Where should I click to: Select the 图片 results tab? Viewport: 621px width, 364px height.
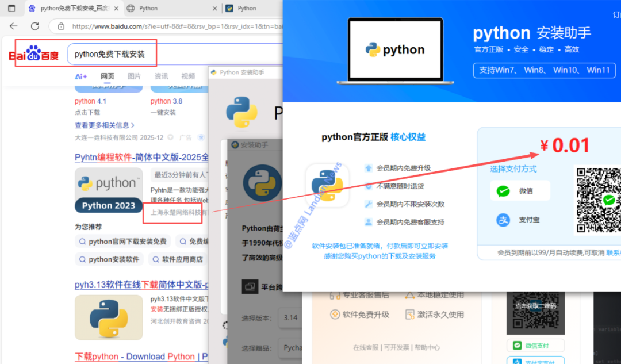tap(134, 76)
